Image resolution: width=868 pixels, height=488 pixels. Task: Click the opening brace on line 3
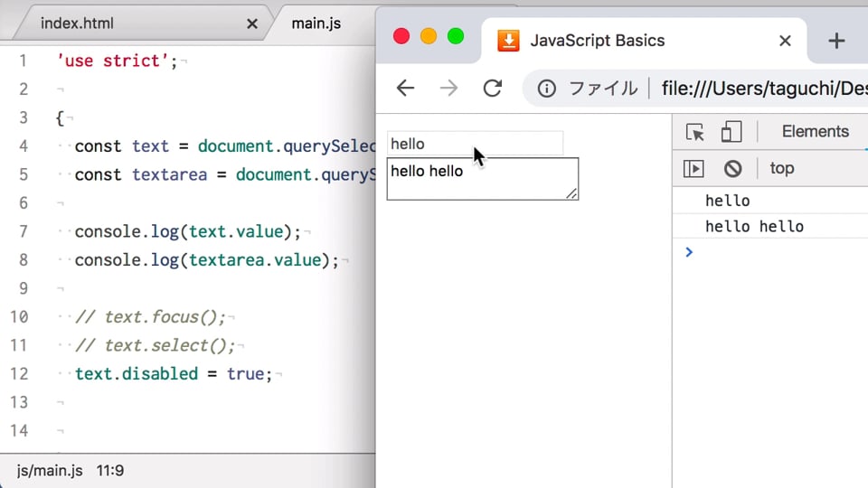pos(60,117)
